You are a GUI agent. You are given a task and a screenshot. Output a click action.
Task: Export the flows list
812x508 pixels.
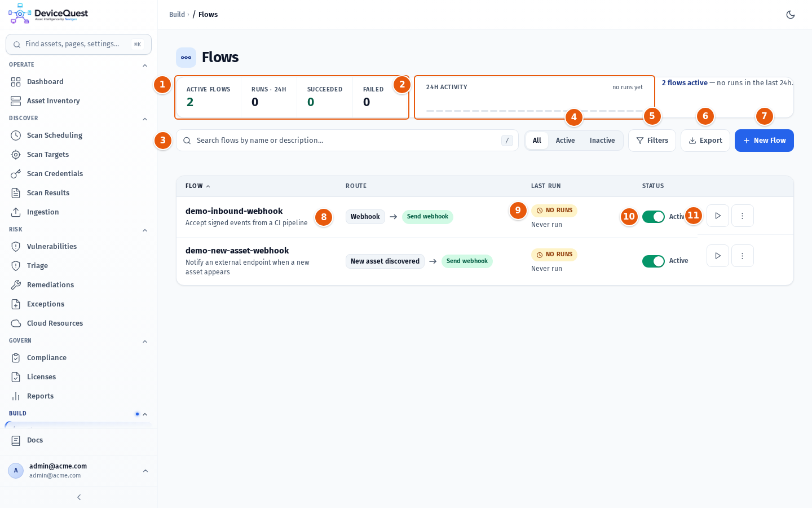coord(705,141)
